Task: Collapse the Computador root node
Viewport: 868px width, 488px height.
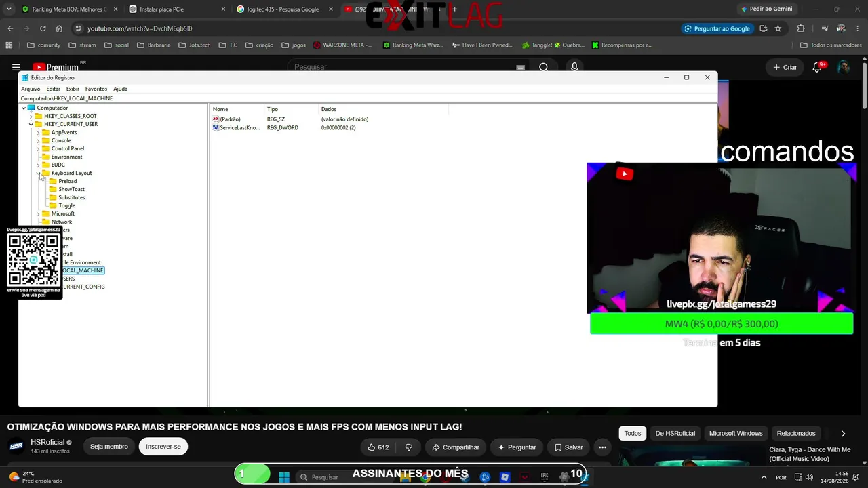Action: (x=24, y=108)
